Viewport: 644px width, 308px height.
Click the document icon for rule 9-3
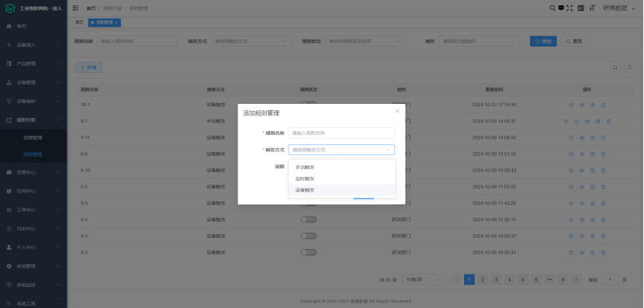pos(592,236)
